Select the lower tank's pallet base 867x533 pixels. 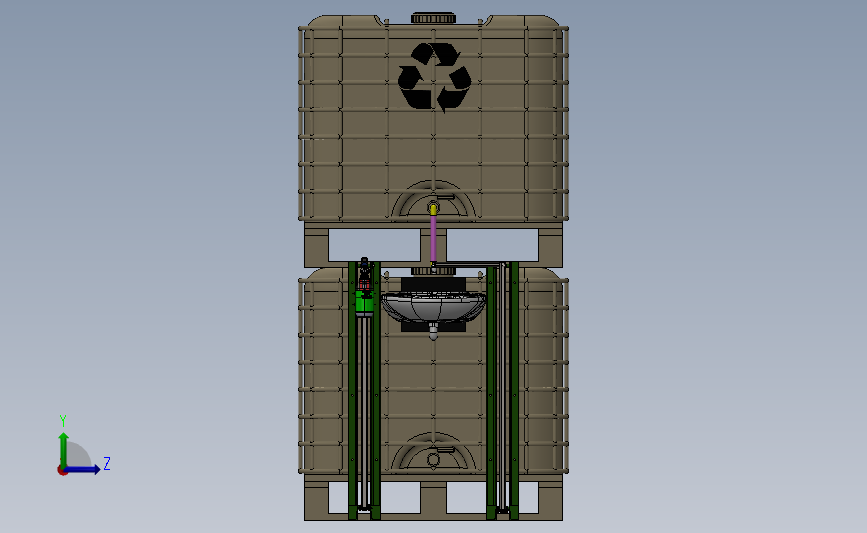434,498
